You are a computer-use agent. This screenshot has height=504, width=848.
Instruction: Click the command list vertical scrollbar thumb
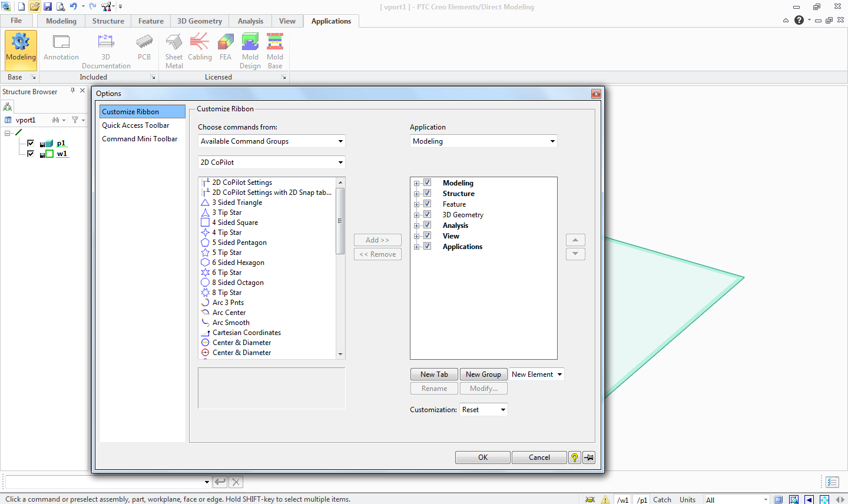tap(340, 221)
